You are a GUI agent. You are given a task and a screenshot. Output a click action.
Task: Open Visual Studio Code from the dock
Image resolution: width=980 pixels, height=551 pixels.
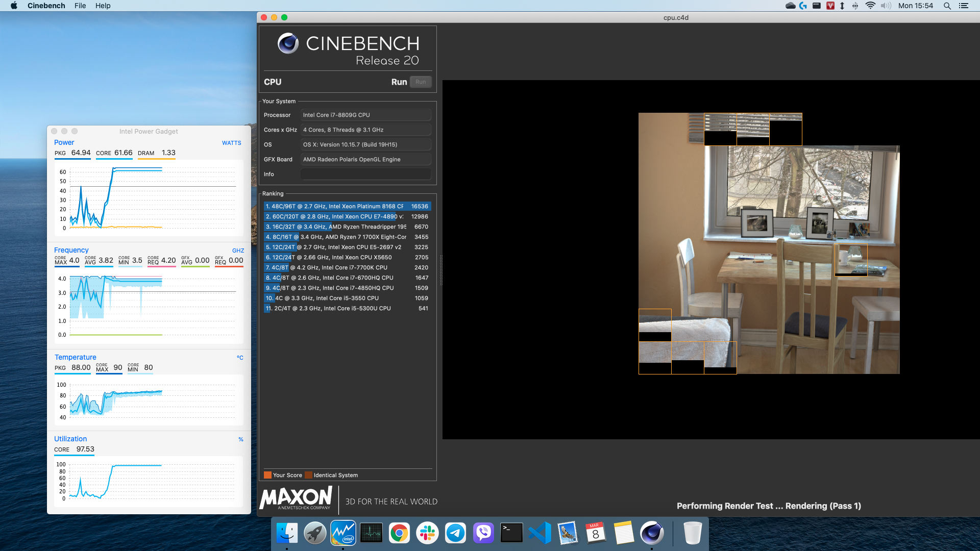coord(540,533)
